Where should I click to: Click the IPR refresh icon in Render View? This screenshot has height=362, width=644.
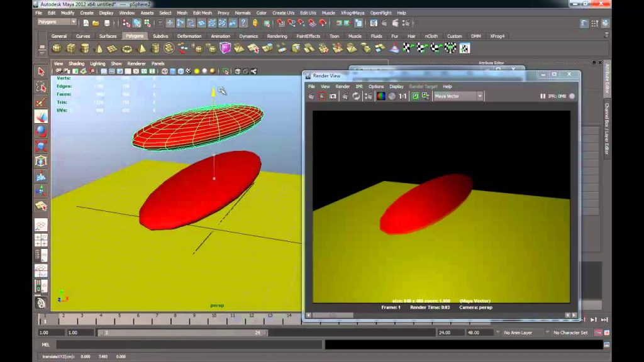tap(356, 96)
